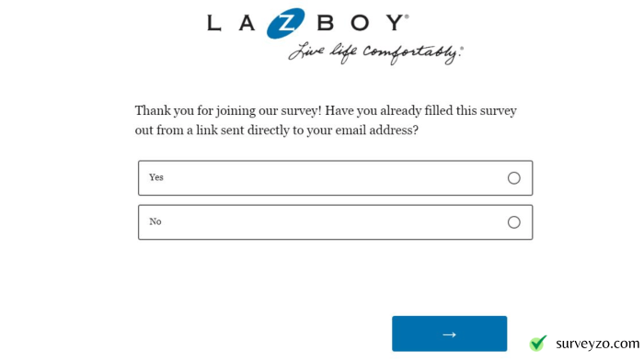Choose the Yes answer text label
The image size is (644, 362).
[156, 177]
